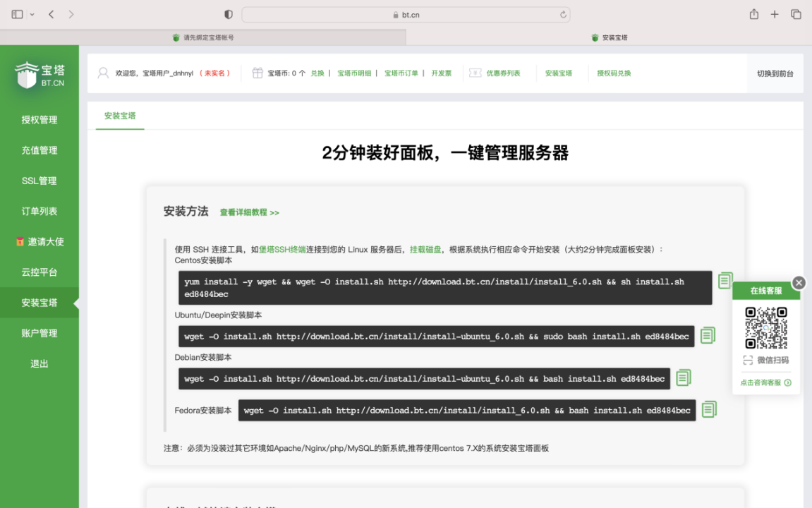The image size is (812, 508).
Task: Click the privacy shield icon
Action: (229, 15)
